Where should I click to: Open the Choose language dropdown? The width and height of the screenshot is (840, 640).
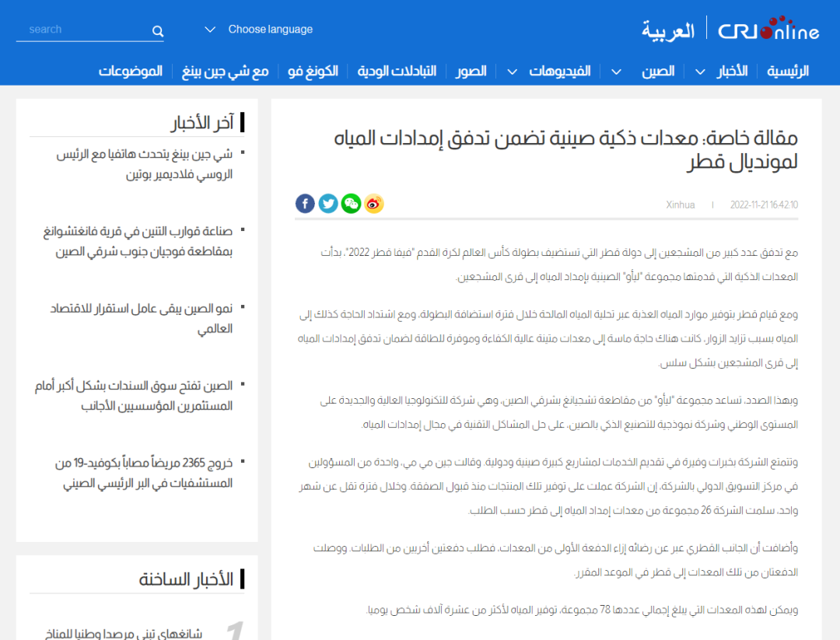click(x=259, y=30)
